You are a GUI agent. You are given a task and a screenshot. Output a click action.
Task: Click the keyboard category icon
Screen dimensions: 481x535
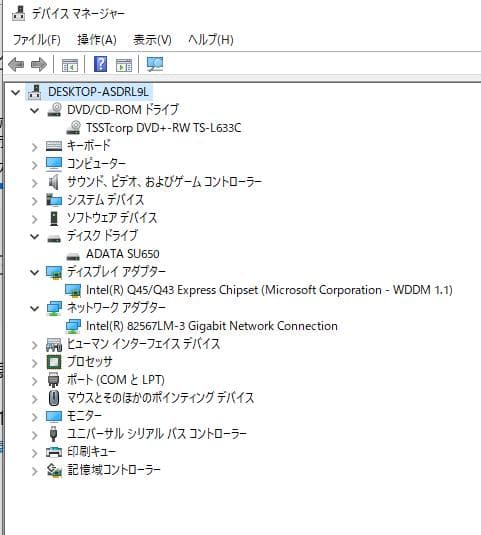(x=54, y=146)
